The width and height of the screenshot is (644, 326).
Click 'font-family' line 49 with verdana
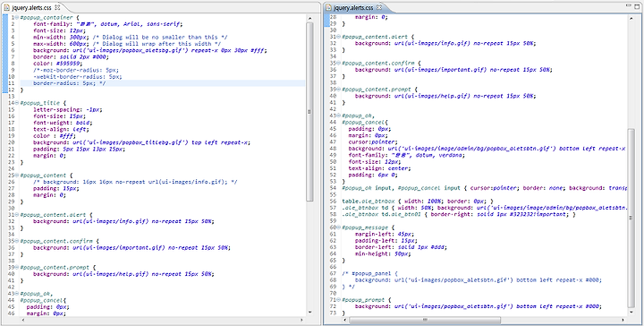407,155
